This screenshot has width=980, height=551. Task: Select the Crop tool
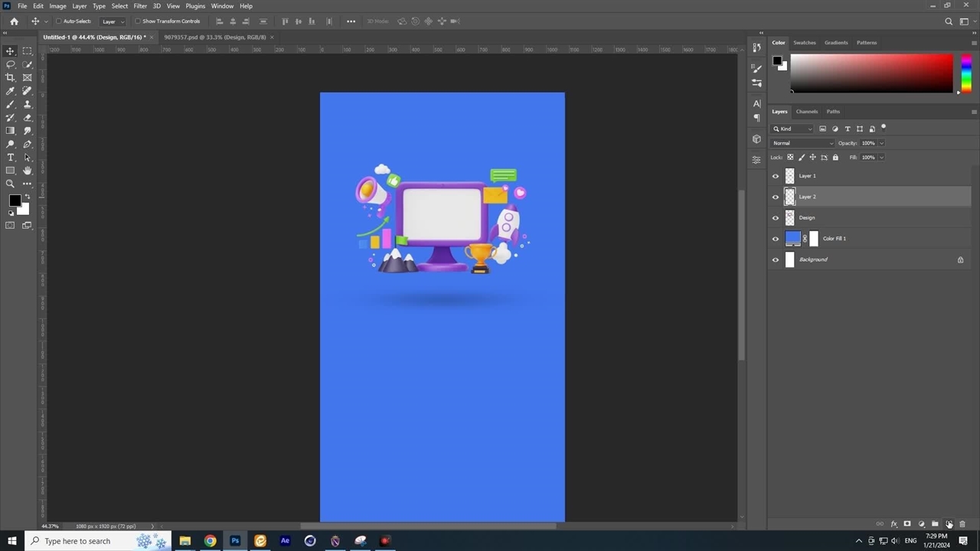click(x=11, y=77)
